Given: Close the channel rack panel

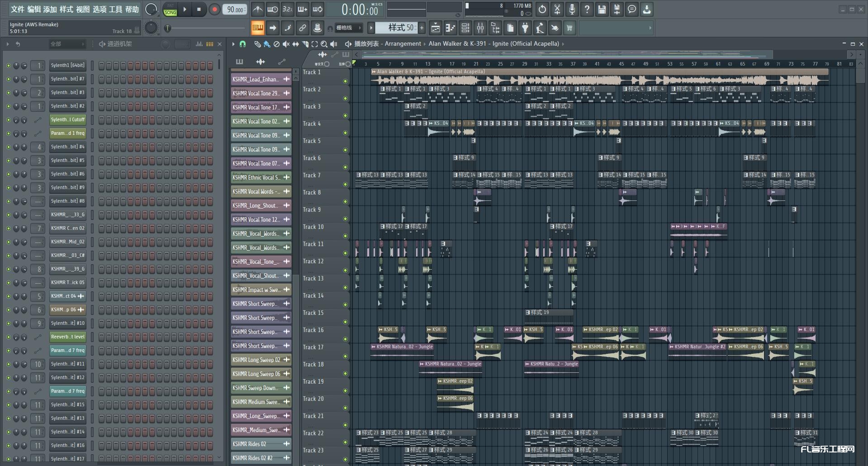Looking at the screenshot, I should [220, 44].
